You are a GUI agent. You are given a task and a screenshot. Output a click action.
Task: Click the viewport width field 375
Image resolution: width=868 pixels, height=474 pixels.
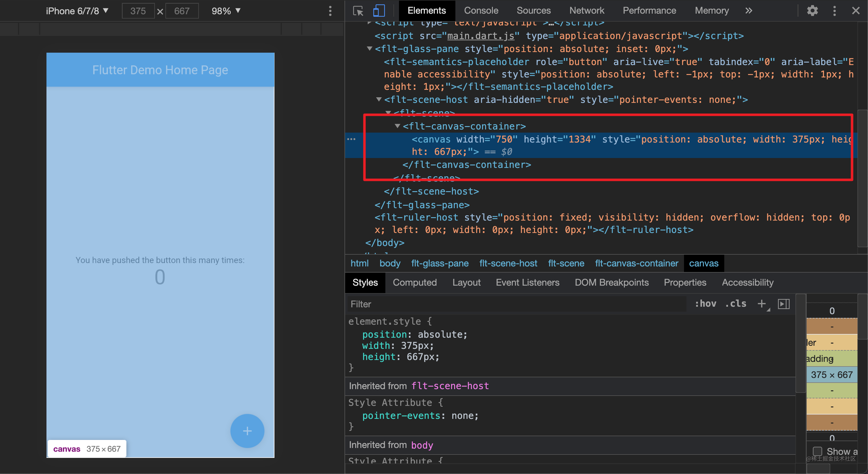[x=138, y=11]
